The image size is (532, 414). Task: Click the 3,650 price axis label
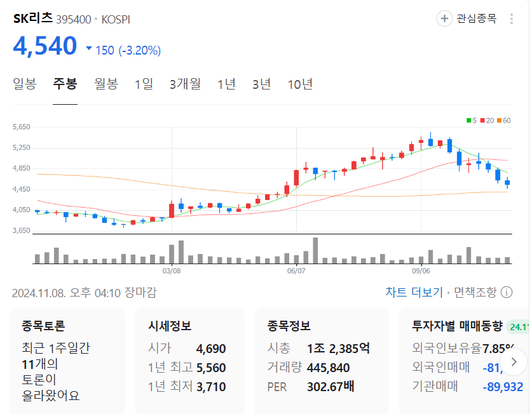22,230
